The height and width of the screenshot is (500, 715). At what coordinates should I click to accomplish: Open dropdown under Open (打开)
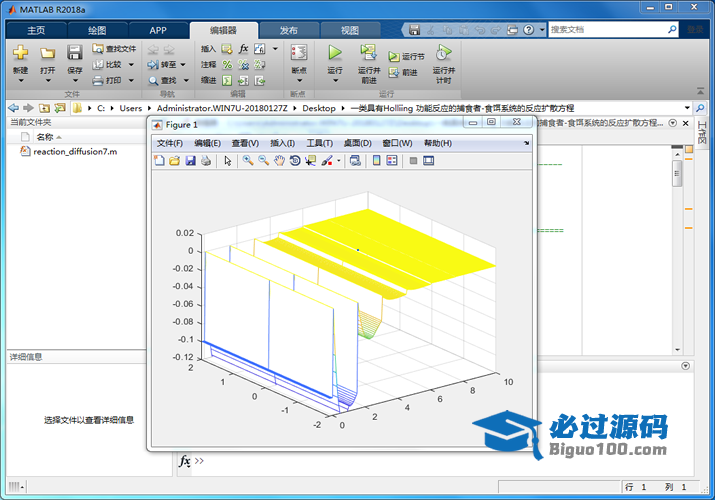(x=47, y=81)
